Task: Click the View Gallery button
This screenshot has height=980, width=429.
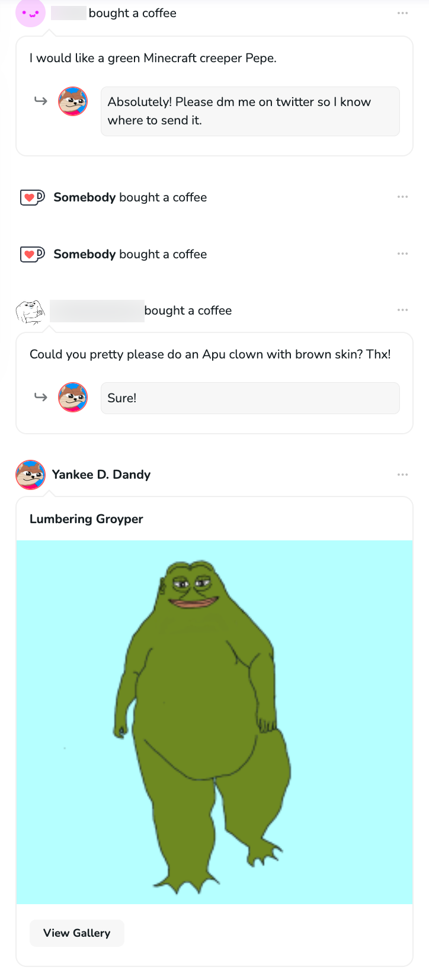Action: tap(76, 933)
